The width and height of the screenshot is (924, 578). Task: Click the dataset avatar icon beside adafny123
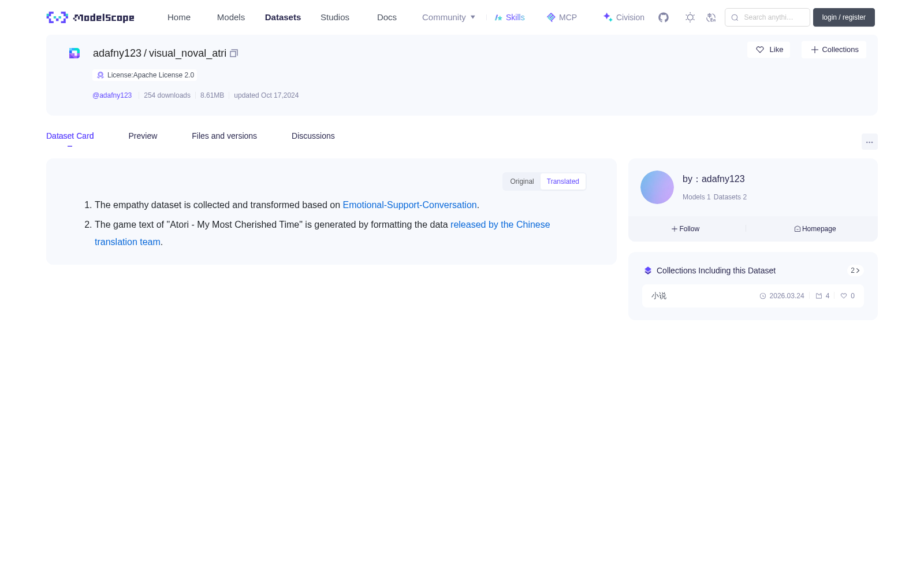click(74, 53)
